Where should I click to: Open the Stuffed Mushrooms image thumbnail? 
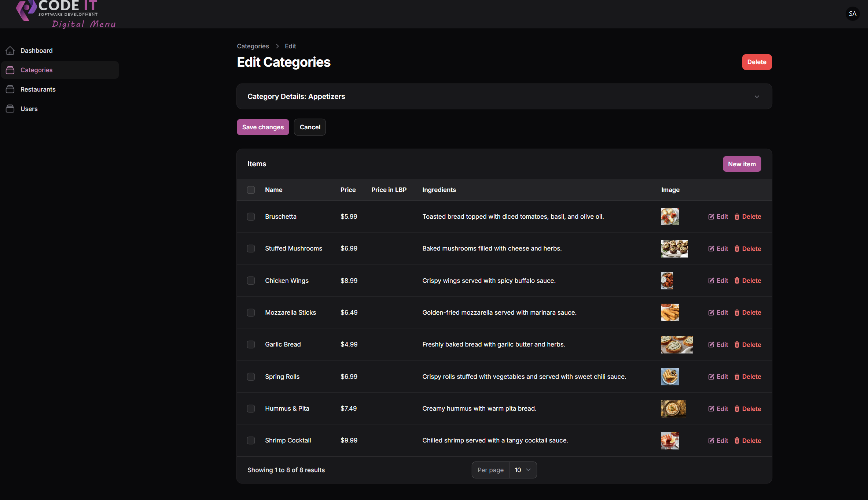tap(674, 249)
